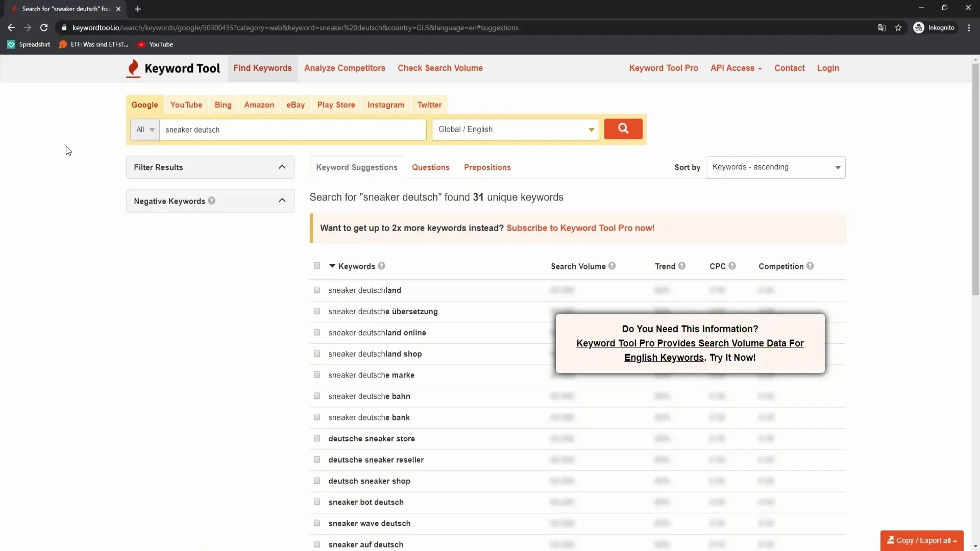
Task: Open Sort by "Keywords - ascending" dropdown
Action: click(775, 167)
